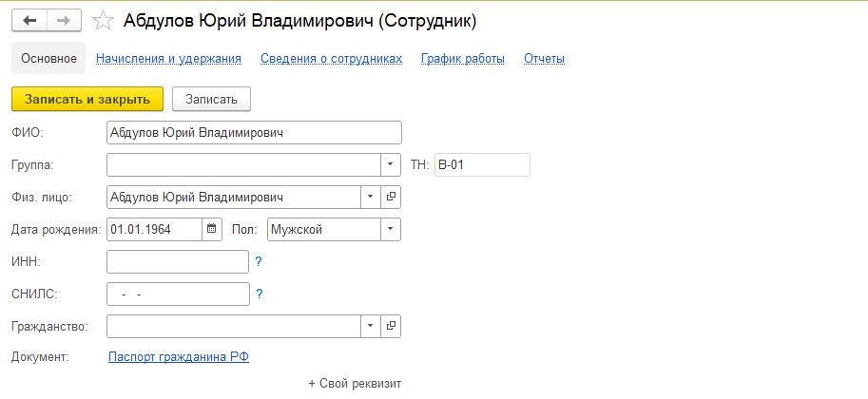Viewport: 868px width, 399px height.
Task: Go back with the left arrow button
Action: point(29,21)
